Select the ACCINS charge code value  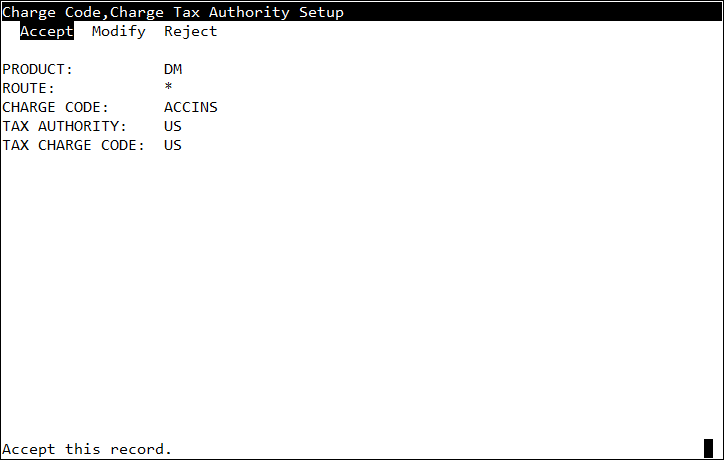click(x=191, y=107)
